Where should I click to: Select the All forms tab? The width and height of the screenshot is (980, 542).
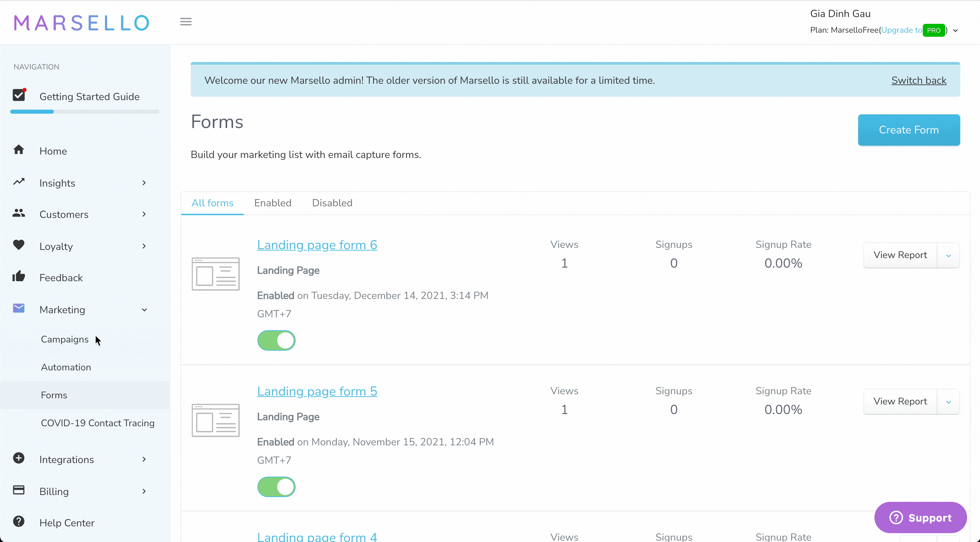point(212,203)
